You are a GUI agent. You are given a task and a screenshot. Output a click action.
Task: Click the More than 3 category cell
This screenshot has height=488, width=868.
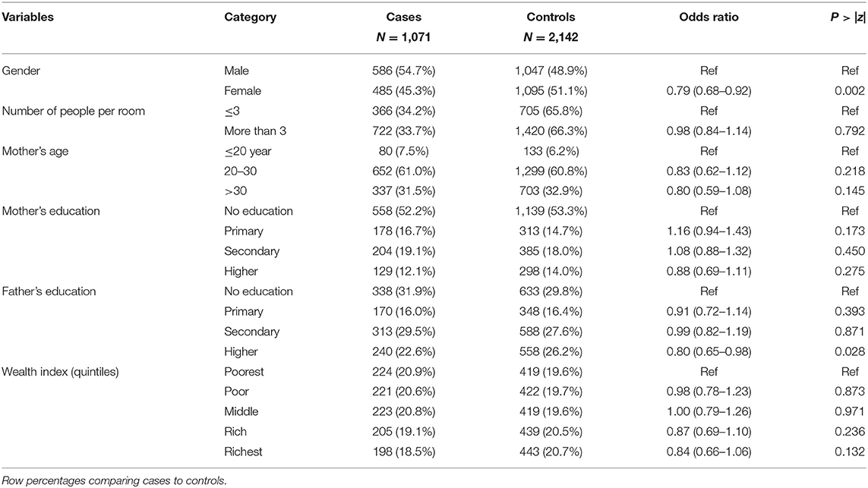pyautogui.click(x=255, y=131)
